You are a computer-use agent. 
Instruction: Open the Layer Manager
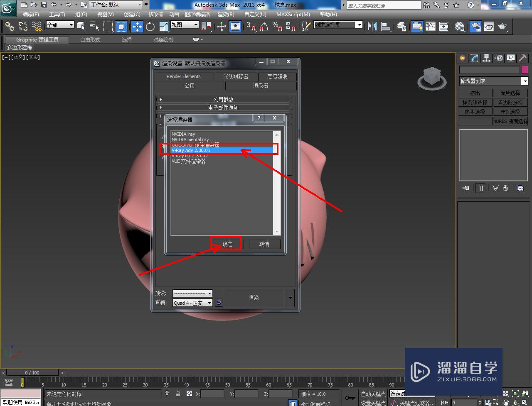click(401, 27)
